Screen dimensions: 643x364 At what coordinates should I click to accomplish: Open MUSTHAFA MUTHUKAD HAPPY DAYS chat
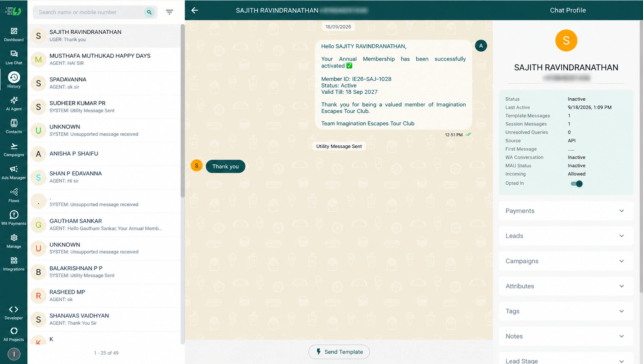[104, 59]
